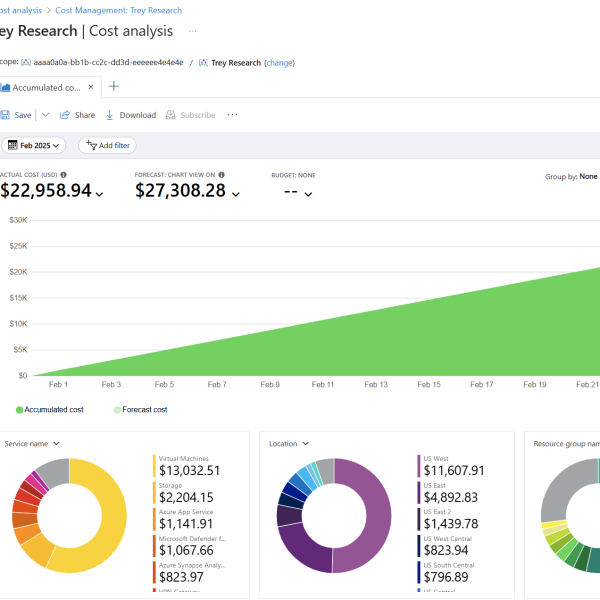The width and height of the screenshot is (600, 600).
Task: Expand the forecast $27,308.28 chevron
Action: (236, 194)
